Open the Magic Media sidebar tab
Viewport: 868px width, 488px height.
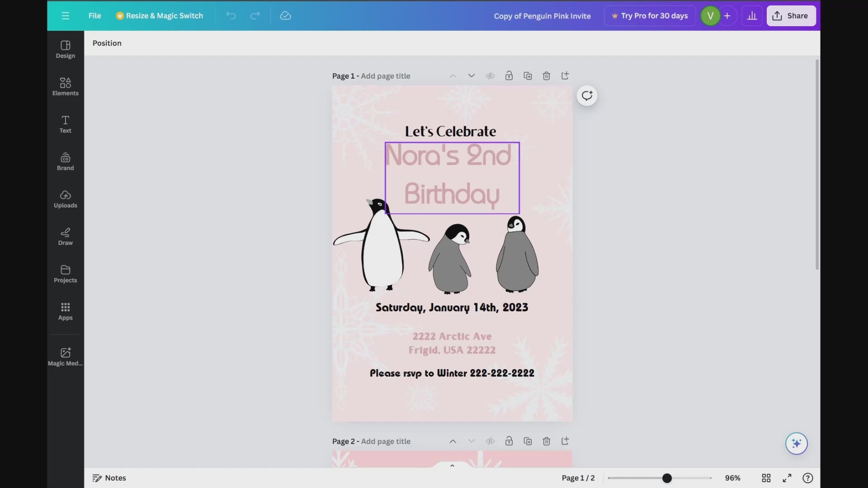click(x=66, y=357)
